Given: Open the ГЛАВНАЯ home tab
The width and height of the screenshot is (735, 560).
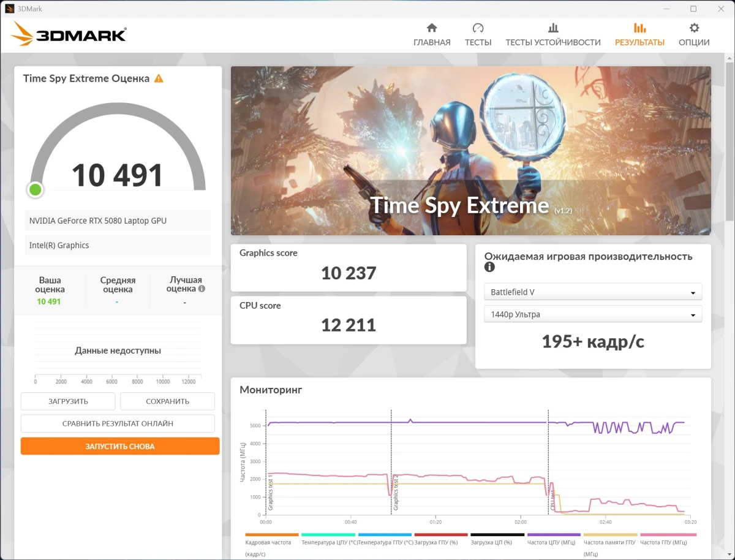Looking at the screenshot, I should coord(432,35).
